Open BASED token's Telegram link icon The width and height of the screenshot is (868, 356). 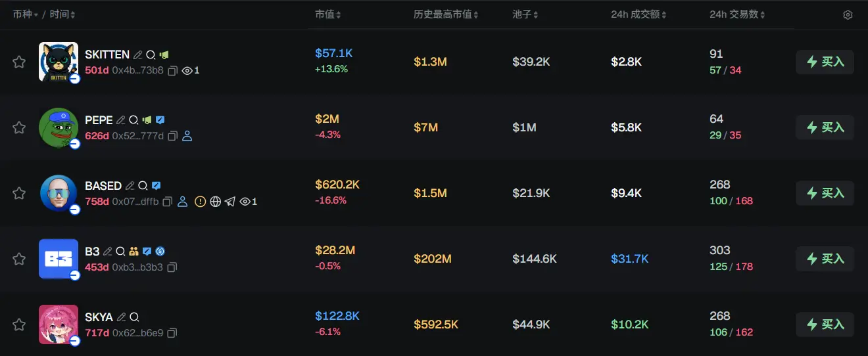pyautogui.click(x=229, y=202)
